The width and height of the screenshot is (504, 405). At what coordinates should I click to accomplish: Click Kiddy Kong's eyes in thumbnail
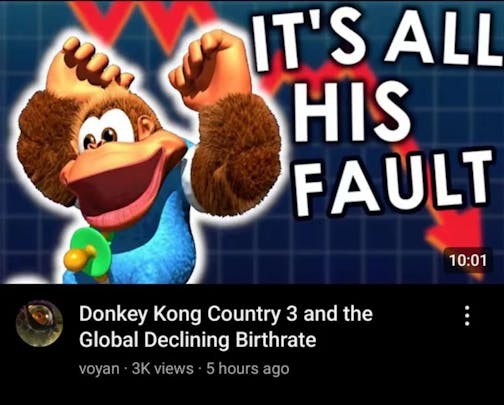tap(100, 138)
